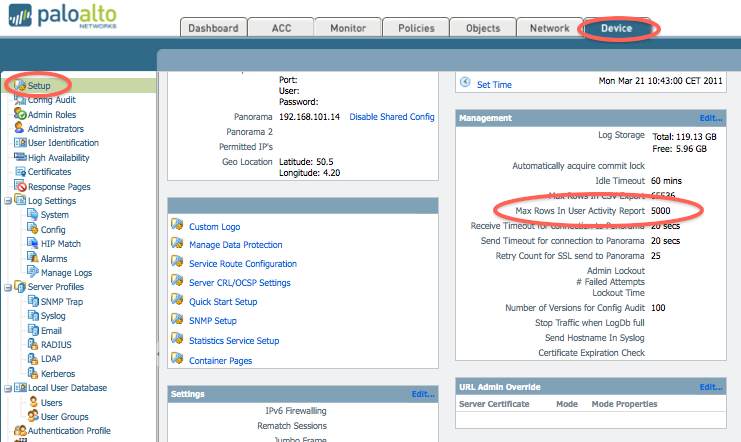This screenshot has width=741, height=442.
Task: Open the Server CRL/OCSP Settings link
Action: pos(240,283)
